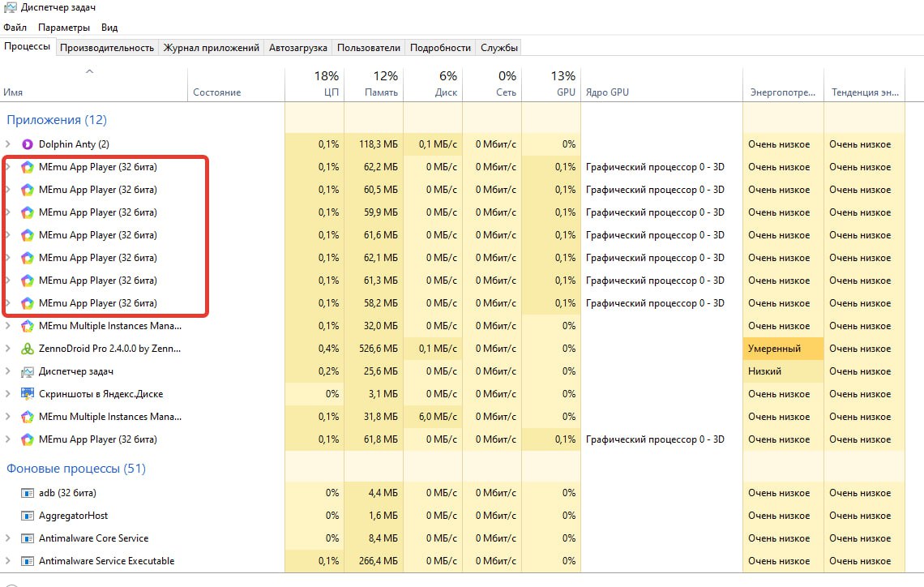Switch to the Службы tab
This screenshot has height=587, width=924.
tap(499, 48)
